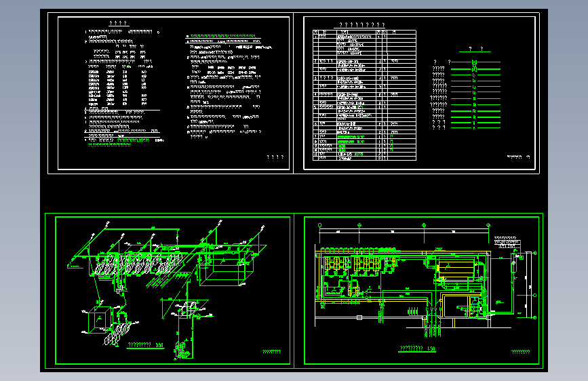Click the large water tank box in isometric view
The height and width of the screenshot is (381, 588).
pos(226,267)
